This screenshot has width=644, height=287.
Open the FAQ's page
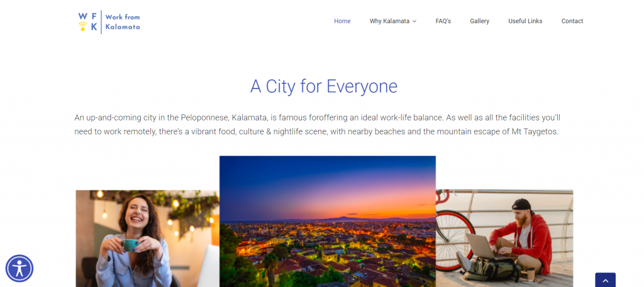[443, 21]
